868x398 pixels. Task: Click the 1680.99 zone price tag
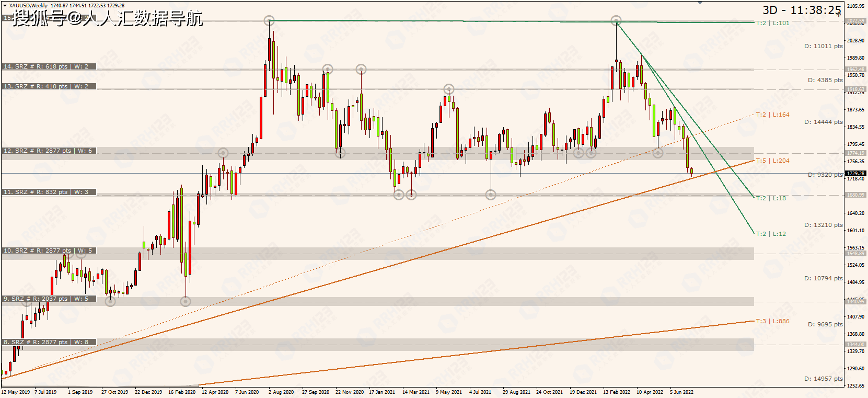click(x=855, y=195)
